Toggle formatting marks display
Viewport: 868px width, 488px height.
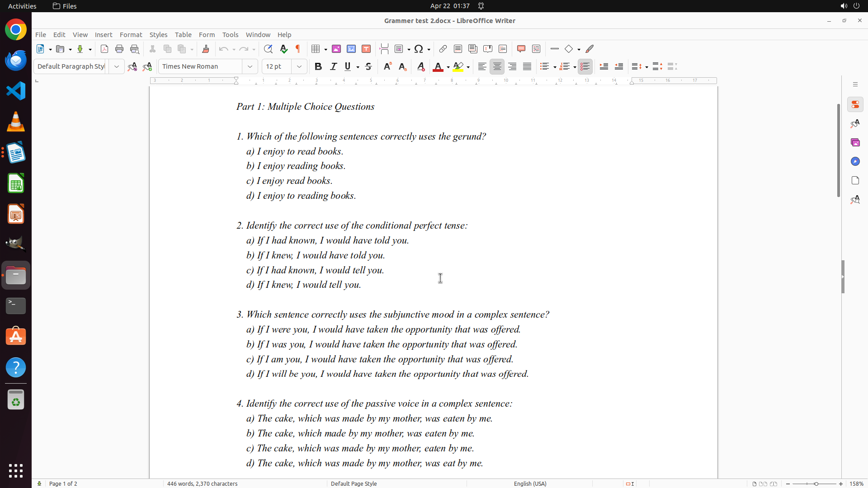(298, 49)
